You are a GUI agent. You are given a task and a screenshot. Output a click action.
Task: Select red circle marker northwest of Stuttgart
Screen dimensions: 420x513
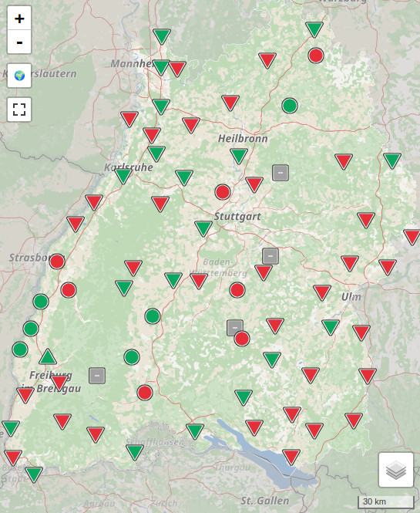(223, 192)
